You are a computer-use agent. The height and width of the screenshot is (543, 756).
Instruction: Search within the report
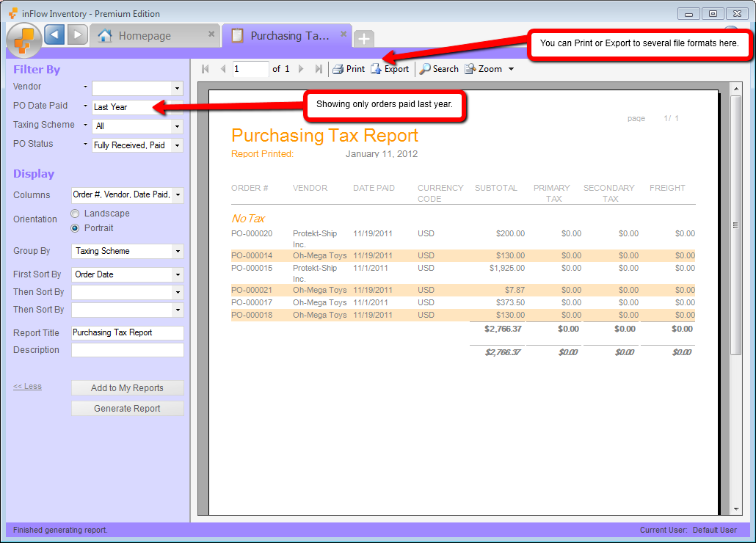[x=439, y=69]
